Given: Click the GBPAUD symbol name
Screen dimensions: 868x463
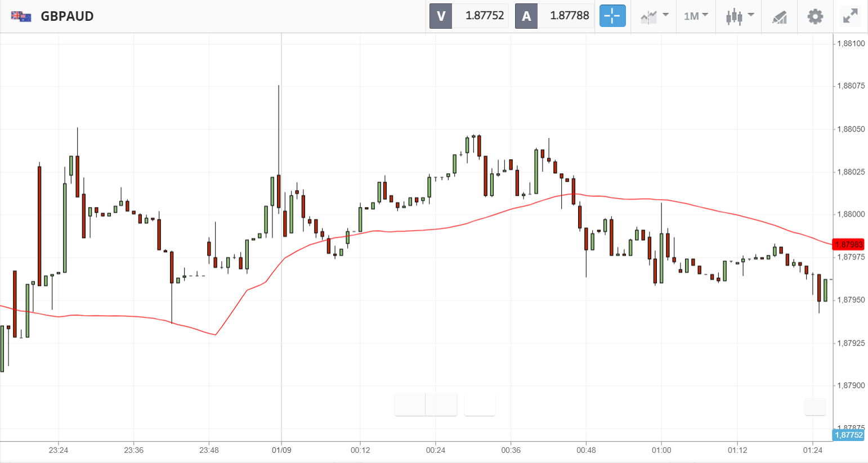Looking at the screenshot, I should coord(67,16).
